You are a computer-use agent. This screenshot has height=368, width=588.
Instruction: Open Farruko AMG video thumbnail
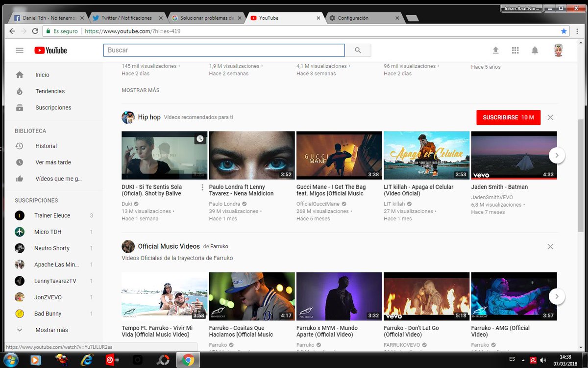click(x=514, y=296)
